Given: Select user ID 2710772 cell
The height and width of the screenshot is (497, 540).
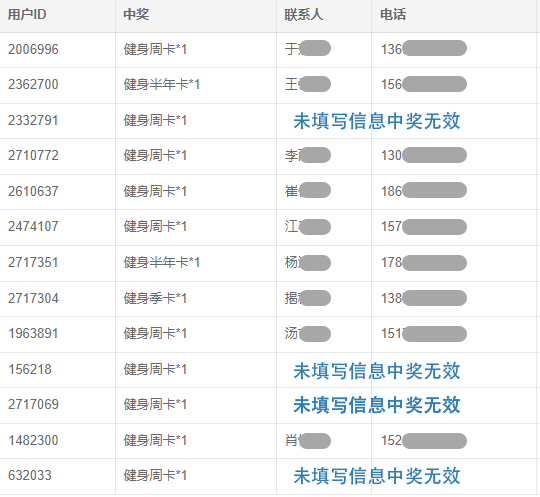Looking at the screenshot, I should pos(33,156).
